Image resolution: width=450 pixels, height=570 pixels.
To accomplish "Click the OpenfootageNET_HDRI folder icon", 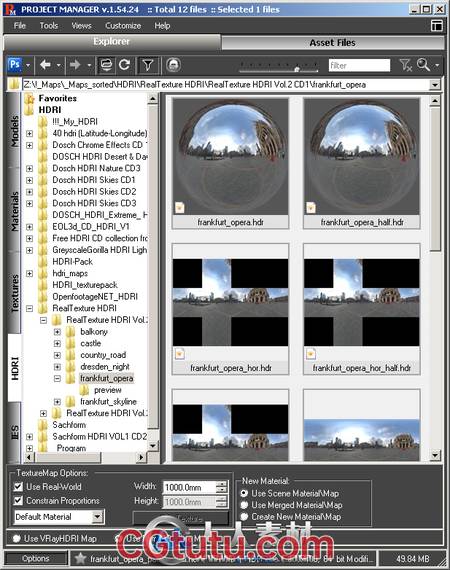I will [x=43, y=297].
